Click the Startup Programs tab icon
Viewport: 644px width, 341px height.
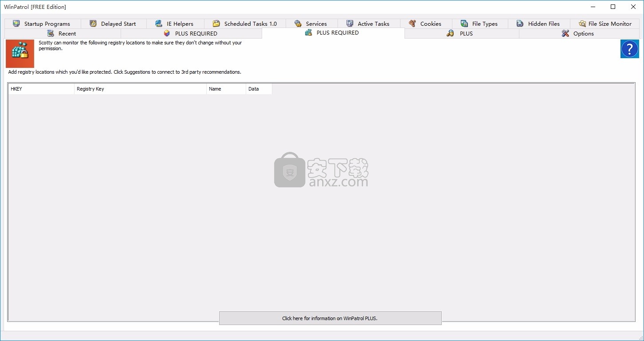coord(16,24)
